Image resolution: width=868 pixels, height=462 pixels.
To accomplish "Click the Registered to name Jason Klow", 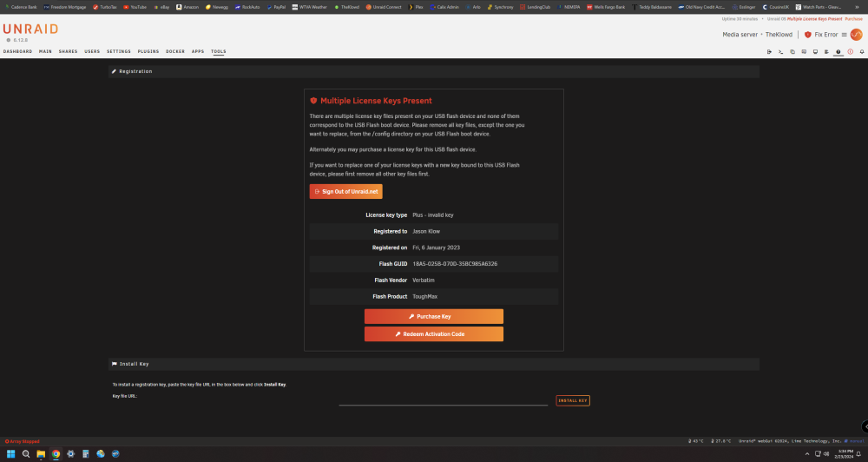I will [x=426, y=232].
